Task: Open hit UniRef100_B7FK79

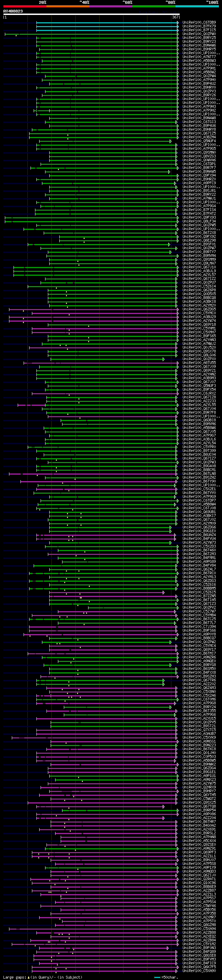Action: 199,26
